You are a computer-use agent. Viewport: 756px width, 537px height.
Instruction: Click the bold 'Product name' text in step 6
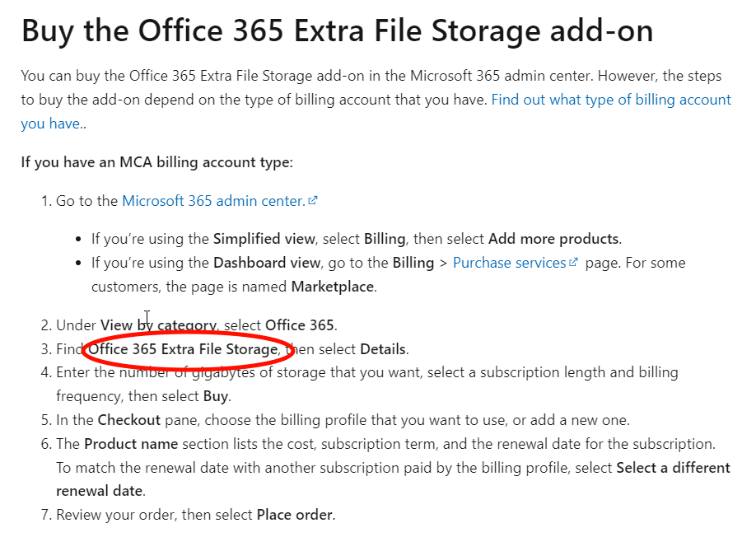pyautogui.click(x=131, y=444)
